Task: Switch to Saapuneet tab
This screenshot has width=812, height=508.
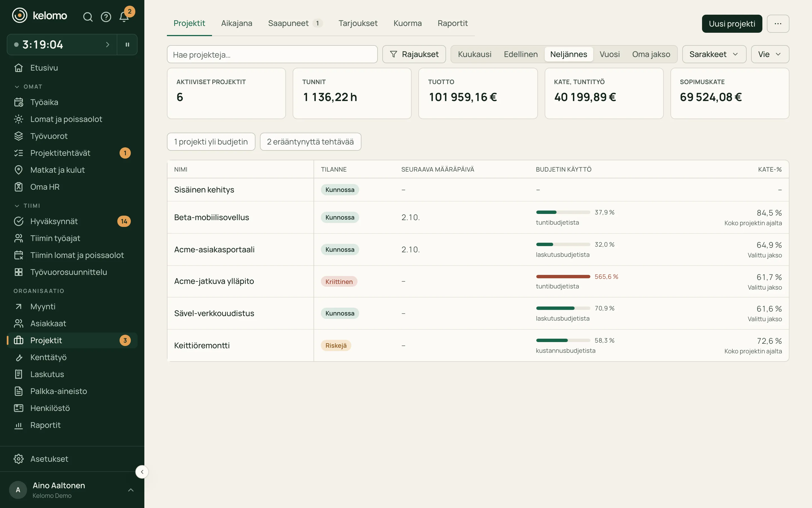Action: [x=295, y=23]
